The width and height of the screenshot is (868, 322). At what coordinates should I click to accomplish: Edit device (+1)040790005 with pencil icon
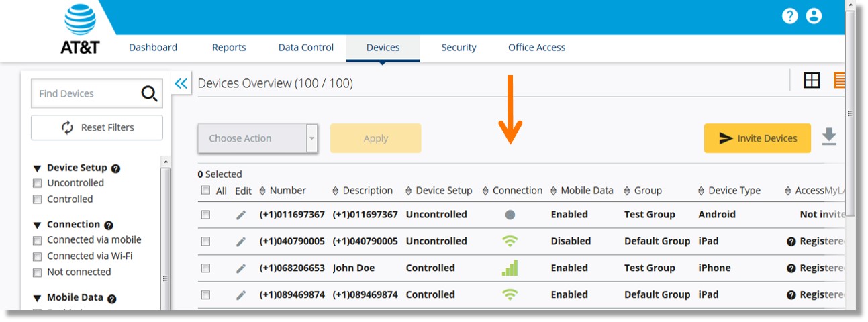click(x=241, y=241)
